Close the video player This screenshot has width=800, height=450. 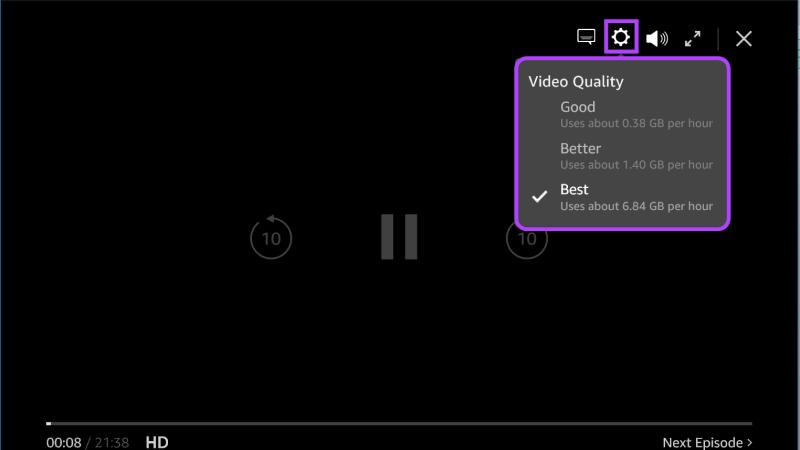coord(744,38)
